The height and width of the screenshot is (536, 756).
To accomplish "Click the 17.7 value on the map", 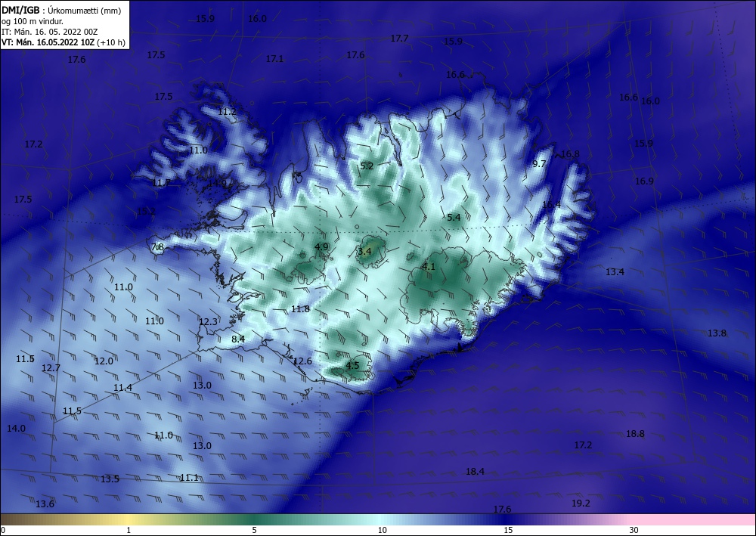I will tap(399, 38).
